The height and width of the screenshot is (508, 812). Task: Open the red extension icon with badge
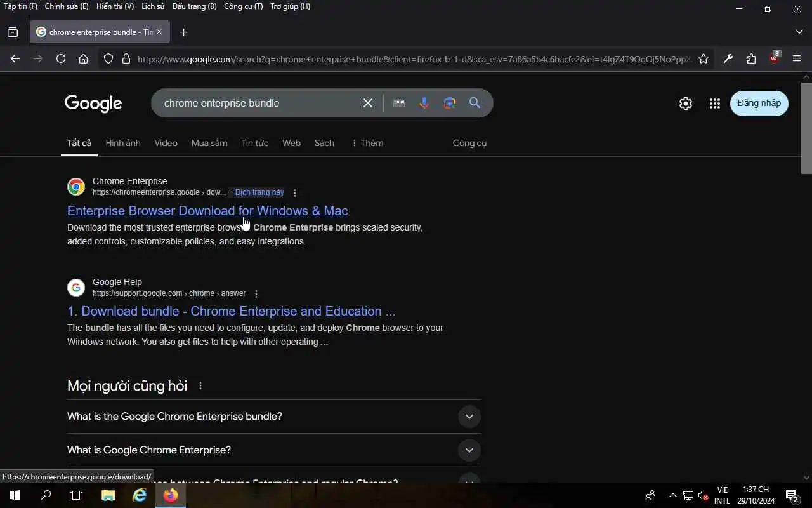click(774, 58)
